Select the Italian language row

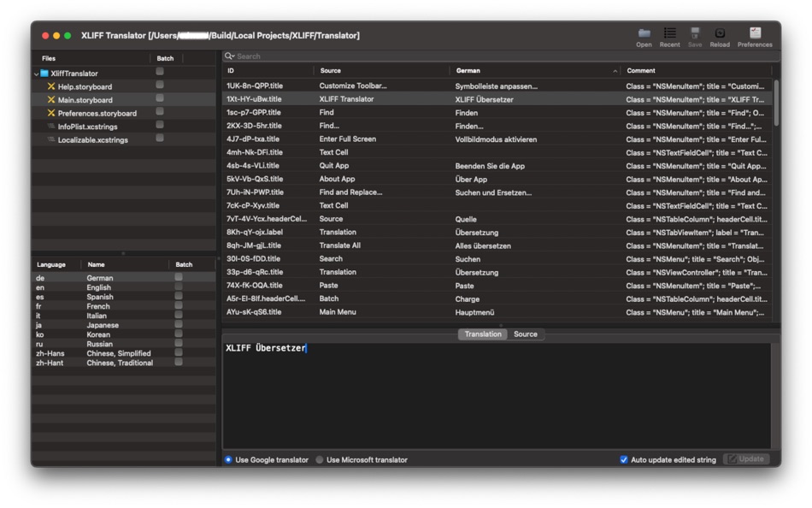click(123, 316)
